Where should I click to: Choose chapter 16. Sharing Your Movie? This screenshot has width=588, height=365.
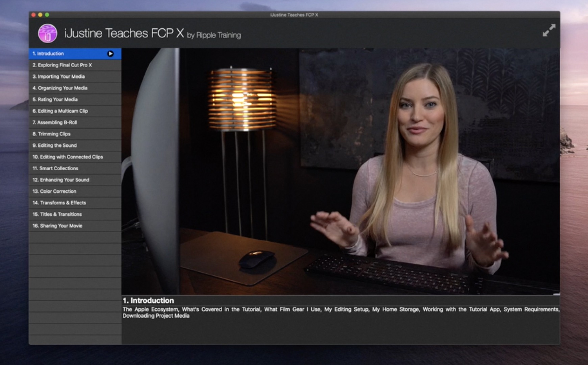tap(75, 226)
